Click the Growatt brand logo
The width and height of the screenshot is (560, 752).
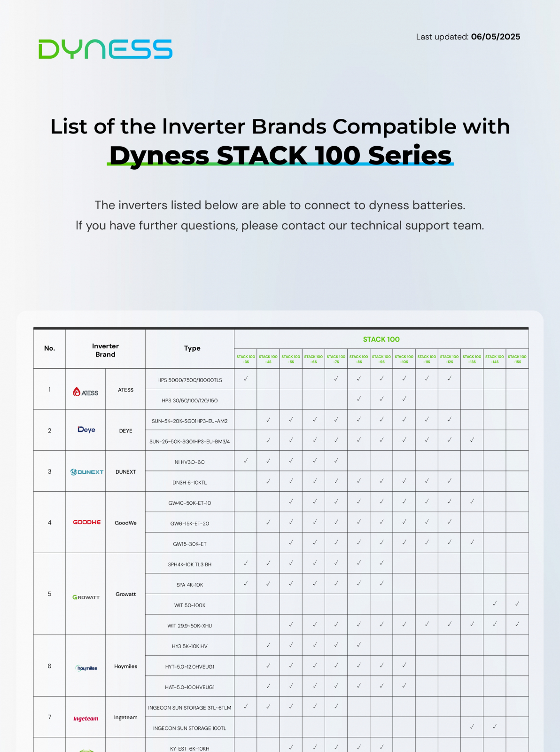coord(86,597)
